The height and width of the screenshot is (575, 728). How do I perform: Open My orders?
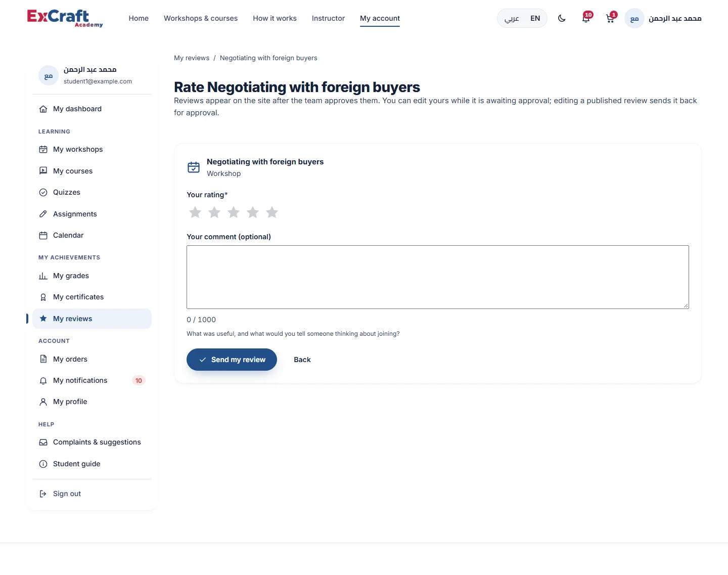point(92,359)
